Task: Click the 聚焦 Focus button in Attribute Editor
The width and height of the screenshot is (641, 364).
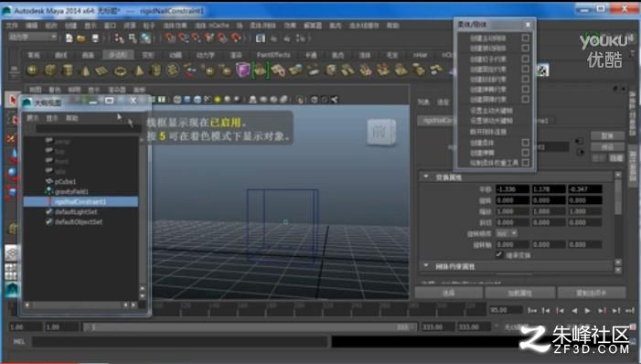Action: pos(607,135)
